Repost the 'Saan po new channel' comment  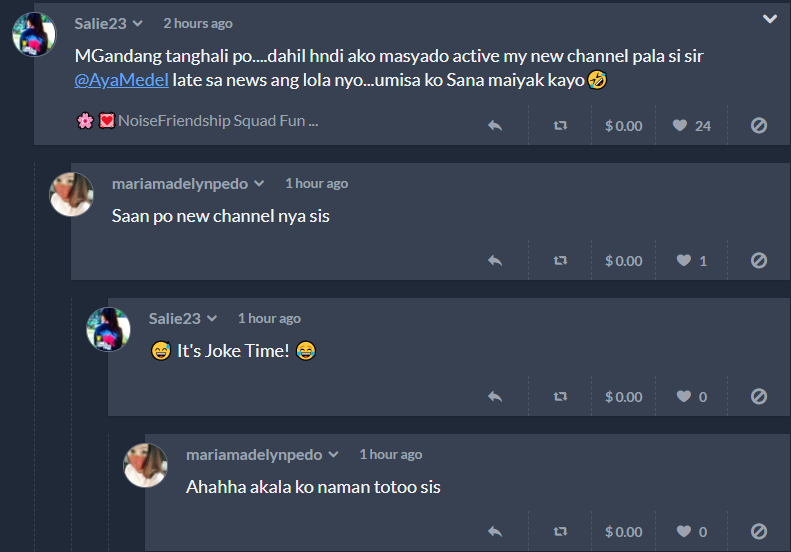560,261
